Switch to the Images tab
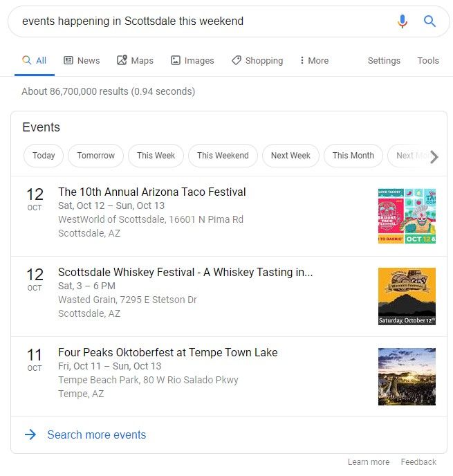This screenshot has width=453, height=476. [x=192, y=60]
